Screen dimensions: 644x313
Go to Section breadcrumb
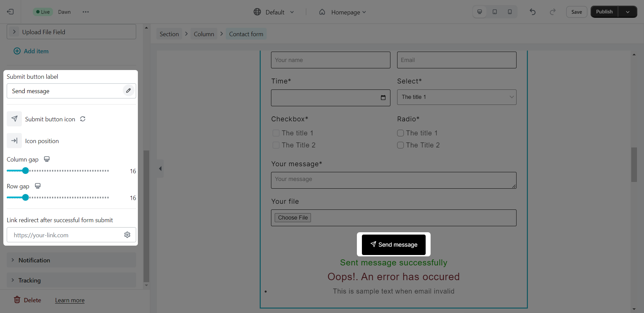pos(169,34)
